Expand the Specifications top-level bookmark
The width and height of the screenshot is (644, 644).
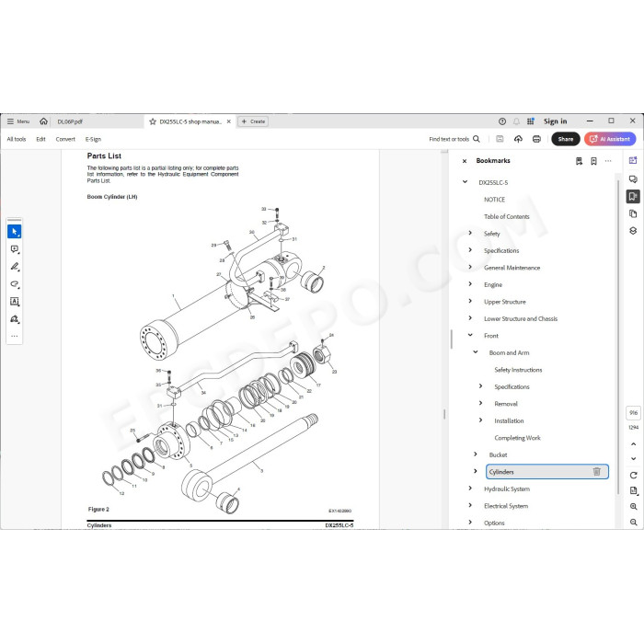[x=470, y=249]
